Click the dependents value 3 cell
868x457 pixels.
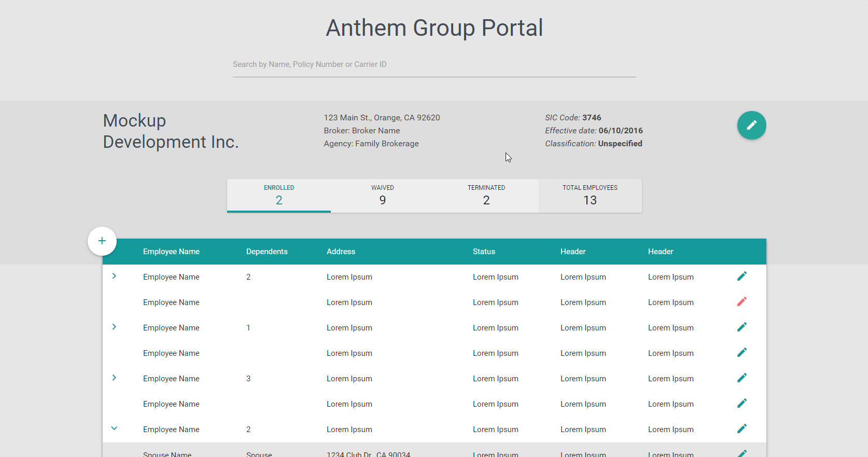(248, 379)
